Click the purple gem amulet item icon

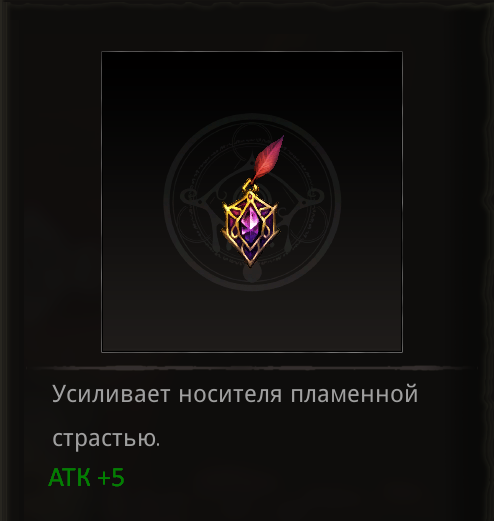click(252, 201)
